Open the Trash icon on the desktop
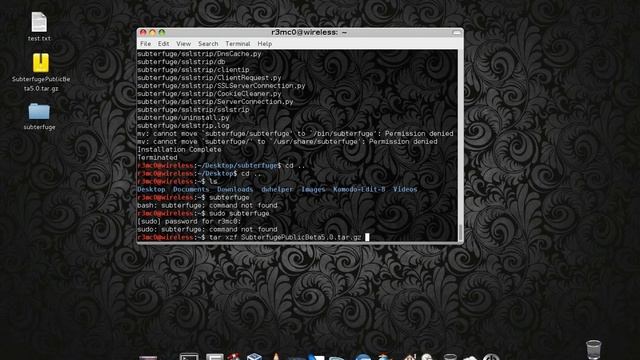 pos(593,350)
